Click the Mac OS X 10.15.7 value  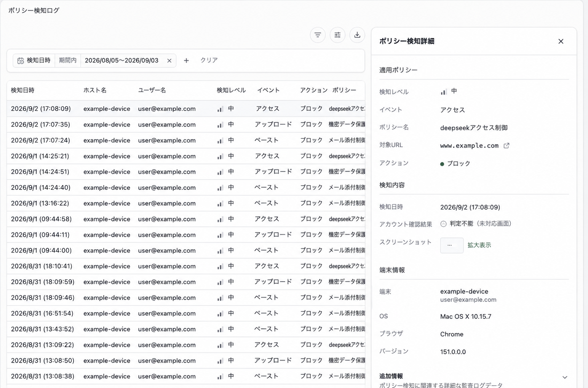466,316
